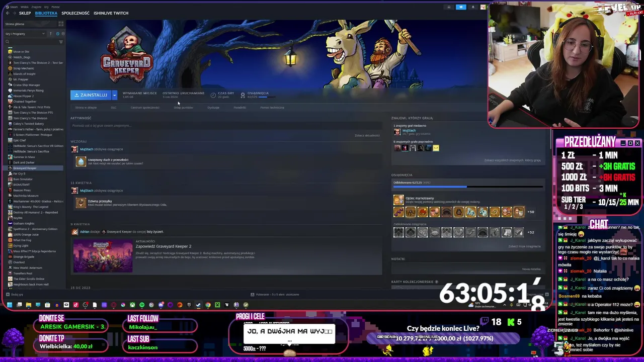The width and height of the screenshot is (644, 362).
Task: Click the CZAS GRY clock icon
Action: [213, 95]
